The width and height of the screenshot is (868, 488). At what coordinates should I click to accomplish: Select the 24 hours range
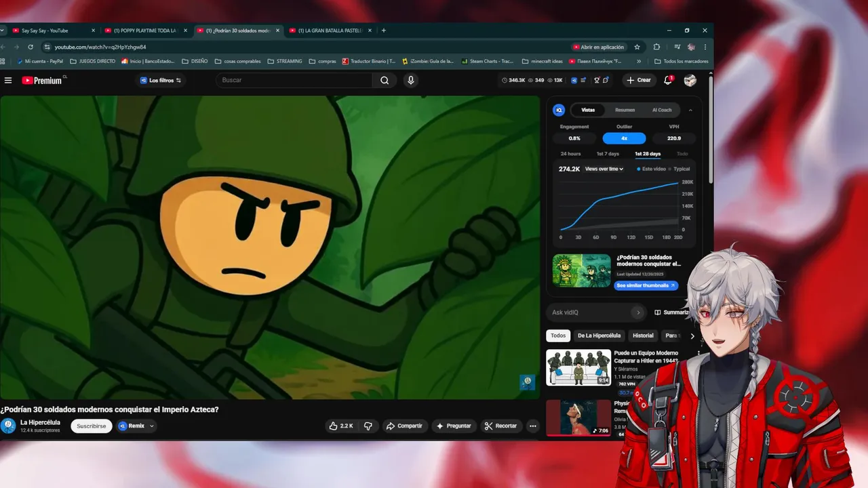[x=570, y=154]
